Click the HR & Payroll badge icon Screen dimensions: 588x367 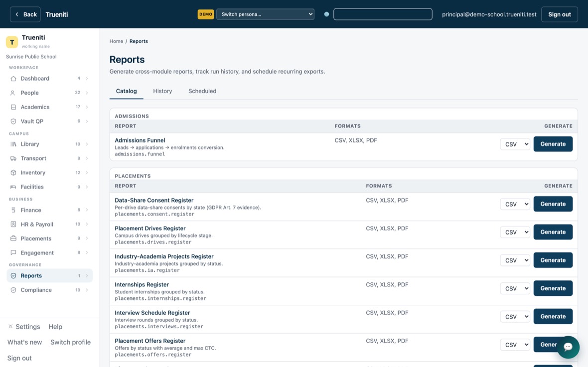(13, 224)
